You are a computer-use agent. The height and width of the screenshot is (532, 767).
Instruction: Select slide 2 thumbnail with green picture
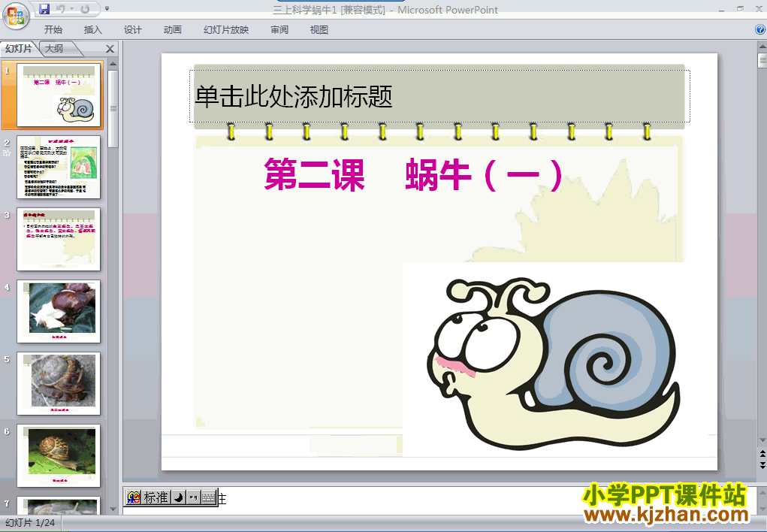(59, 167)
